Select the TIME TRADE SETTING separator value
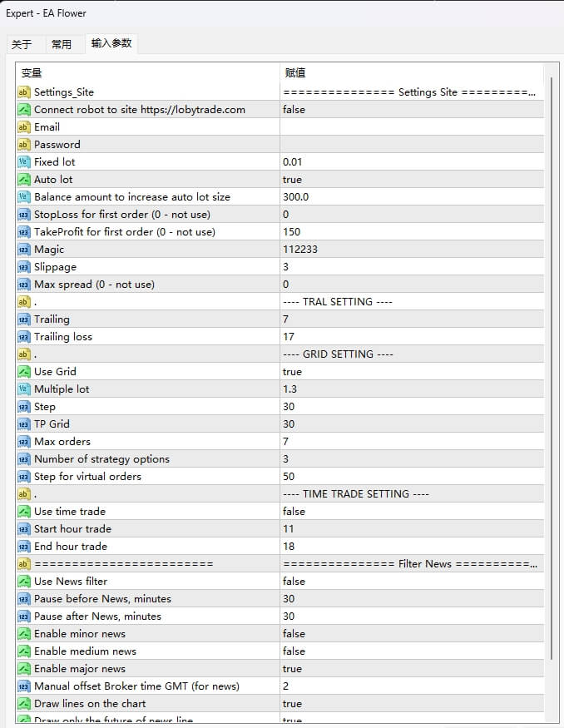This screenshot has width=564, height=728. pos(356,494)
